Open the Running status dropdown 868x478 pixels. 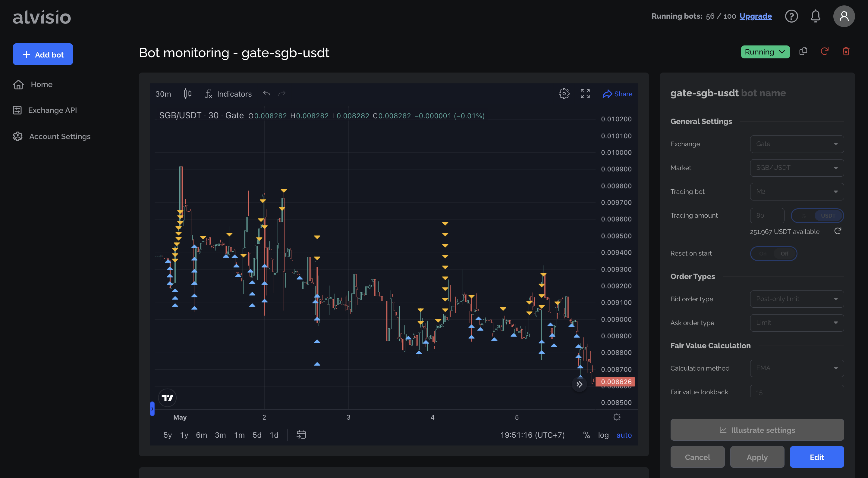point(765,52)
